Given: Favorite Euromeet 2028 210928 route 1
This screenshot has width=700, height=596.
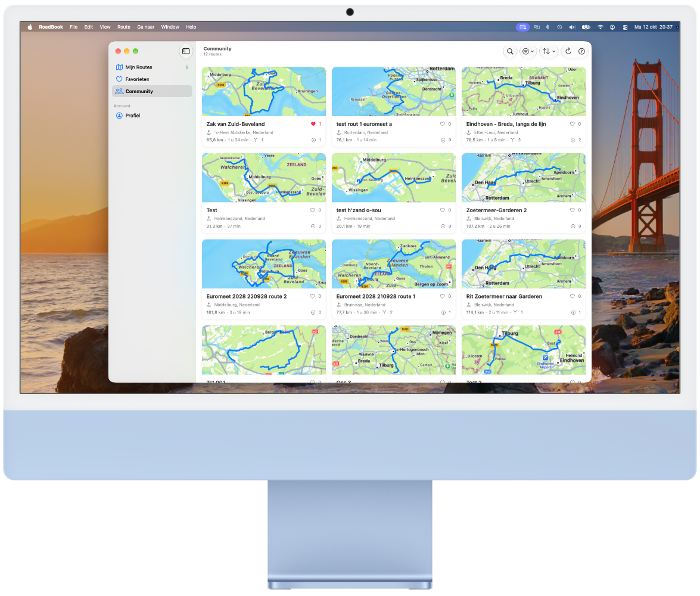Looking at the screenshot, I should [443, 296].
